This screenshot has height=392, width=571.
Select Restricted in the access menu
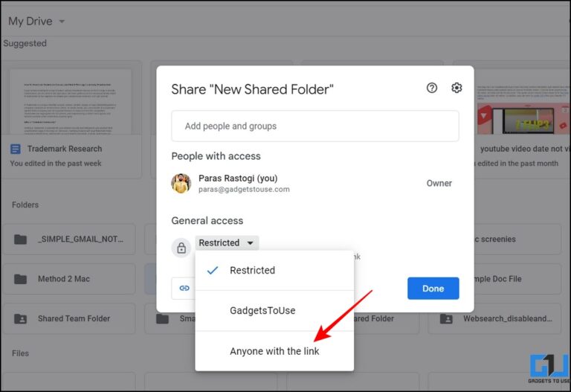tap(274, 270)
